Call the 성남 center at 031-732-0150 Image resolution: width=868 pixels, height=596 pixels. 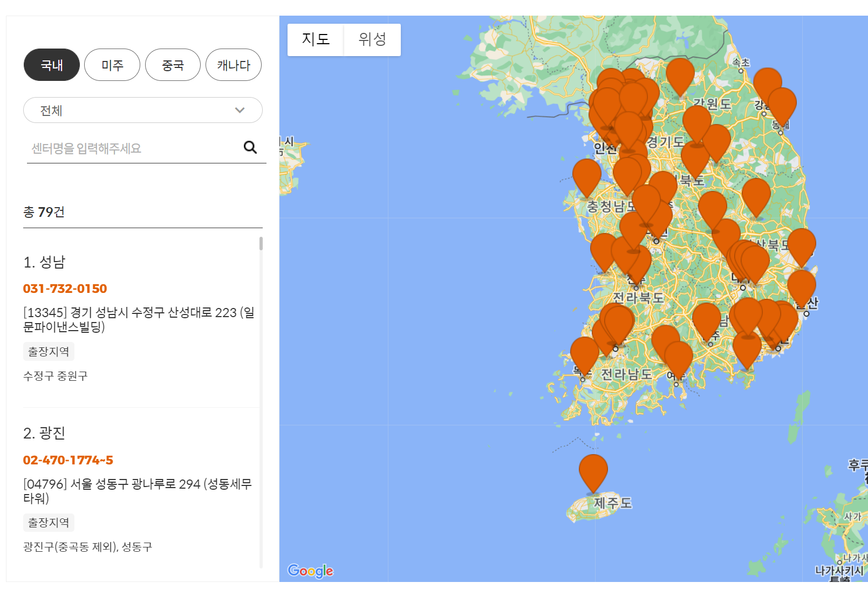click(x=65, y=288)
